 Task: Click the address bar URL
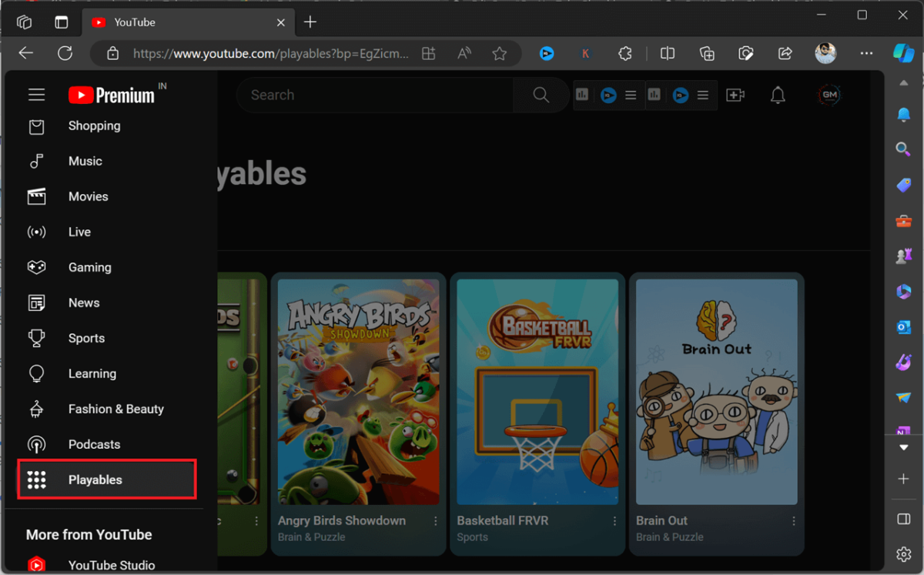point(271,53)
